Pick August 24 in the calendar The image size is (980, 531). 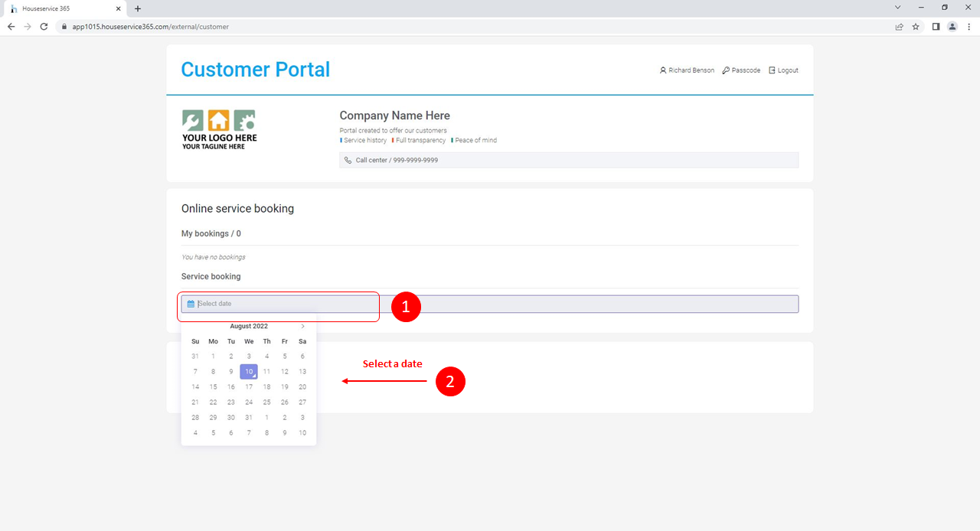pos(249,402)
